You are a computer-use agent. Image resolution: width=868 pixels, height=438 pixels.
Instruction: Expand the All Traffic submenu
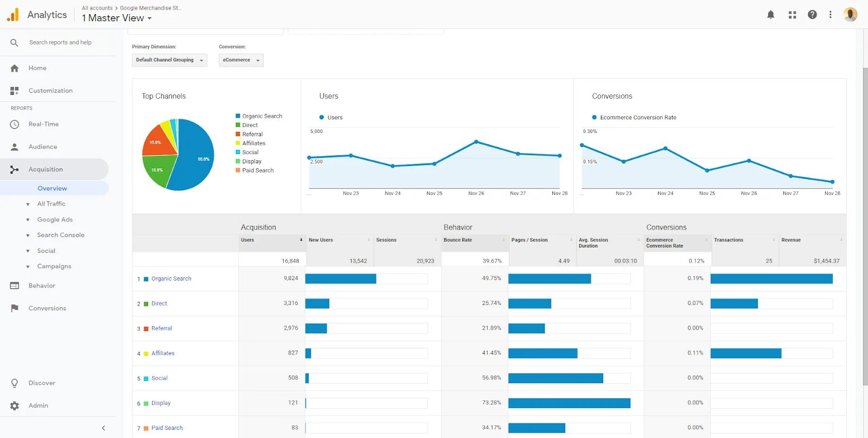tap(28, 205)
